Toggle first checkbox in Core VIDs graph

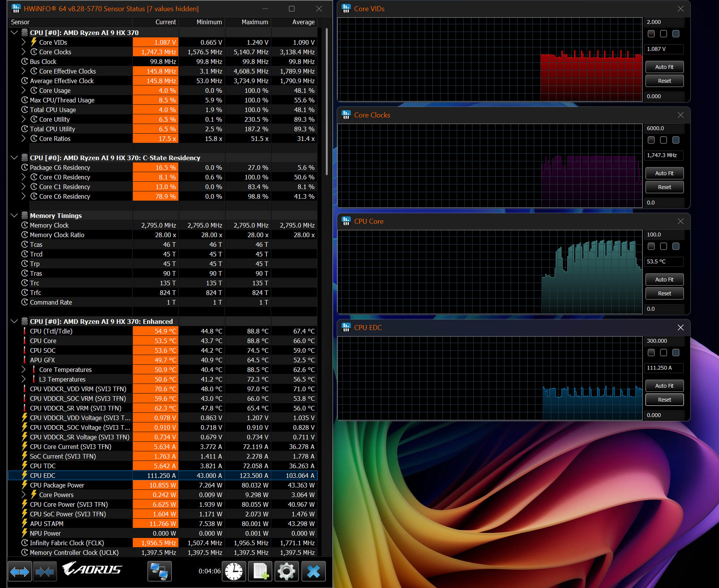point(651,34)
